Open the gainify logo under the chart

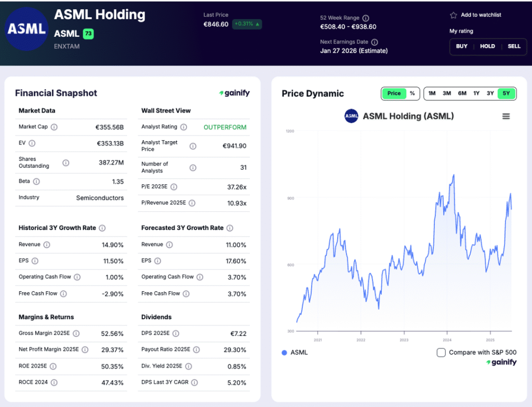[x=501, y=362]
